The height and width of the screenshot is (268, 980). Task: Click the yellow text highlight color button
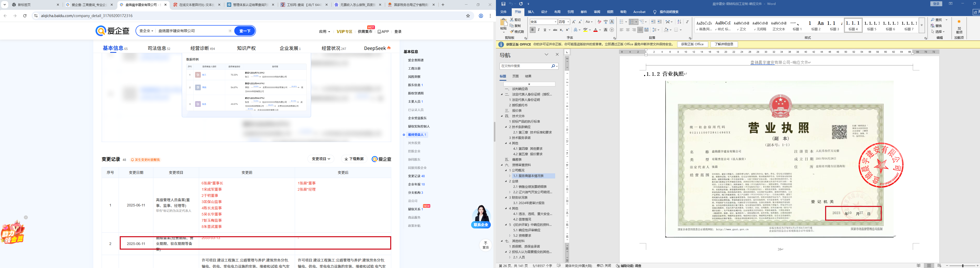(586, 30)
